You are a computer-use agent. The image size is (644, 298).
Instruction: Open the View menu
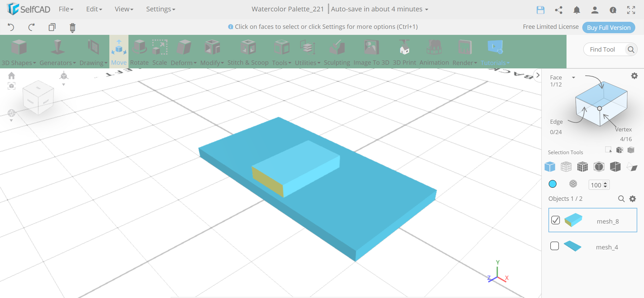[124, 9]
